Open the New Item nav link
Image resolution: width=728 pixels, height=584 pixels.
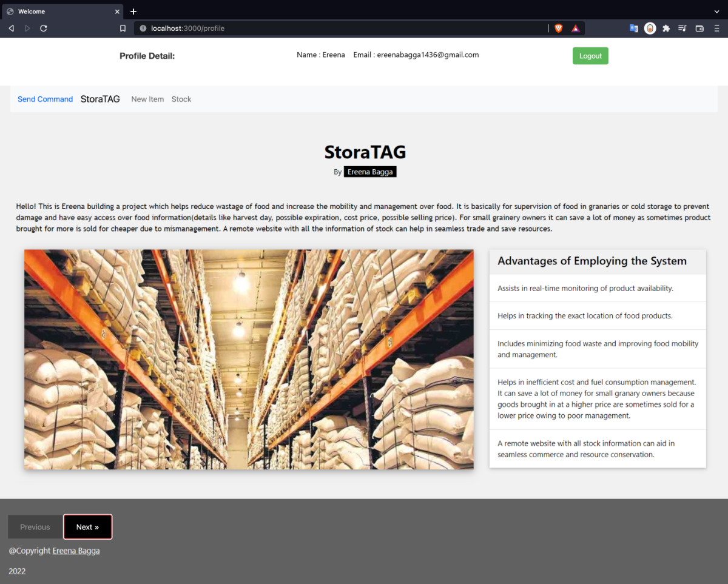pyautogui.click(x=147, y=99)
